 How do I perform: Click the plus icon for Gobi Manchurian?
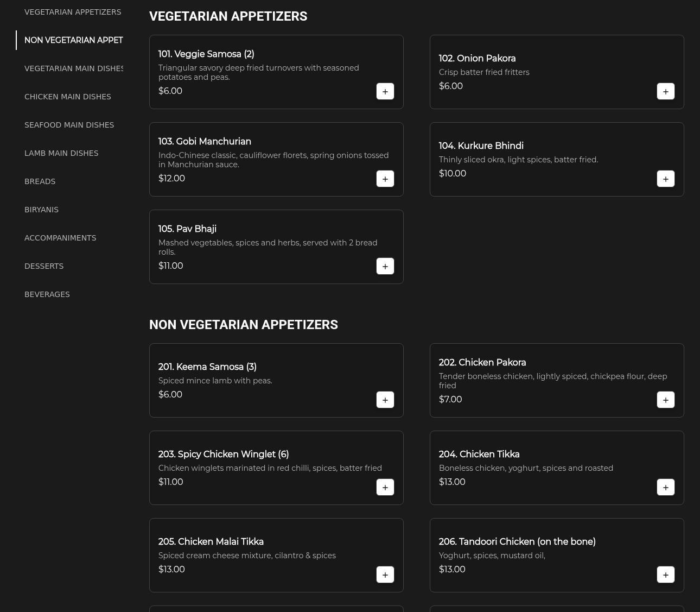pos(385,179)
